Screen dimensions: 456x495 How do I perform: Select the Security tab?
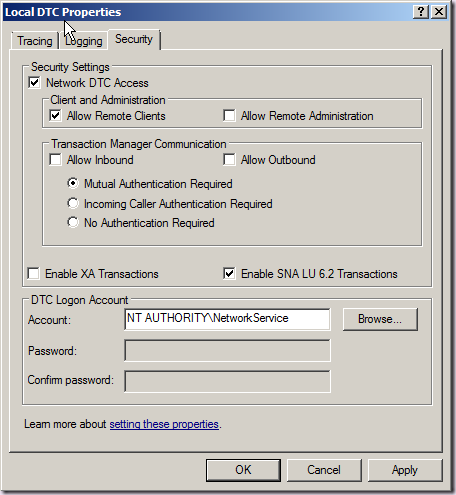pos(134,39)
